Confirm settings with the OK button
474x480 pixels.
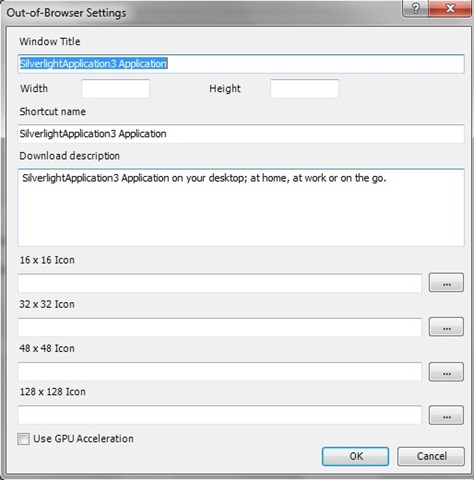pyautogui.click(x=355, y=456)
